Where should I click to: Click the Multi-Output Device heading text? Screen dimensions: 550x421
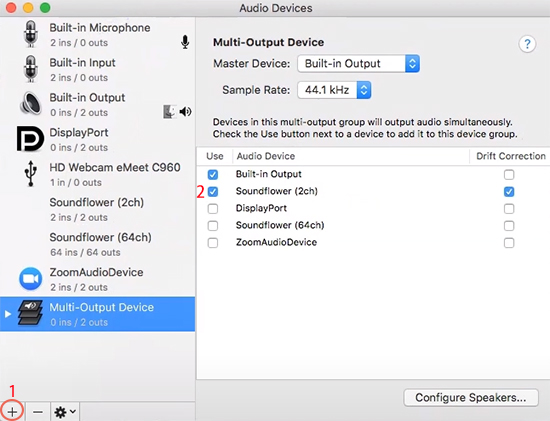268,42
